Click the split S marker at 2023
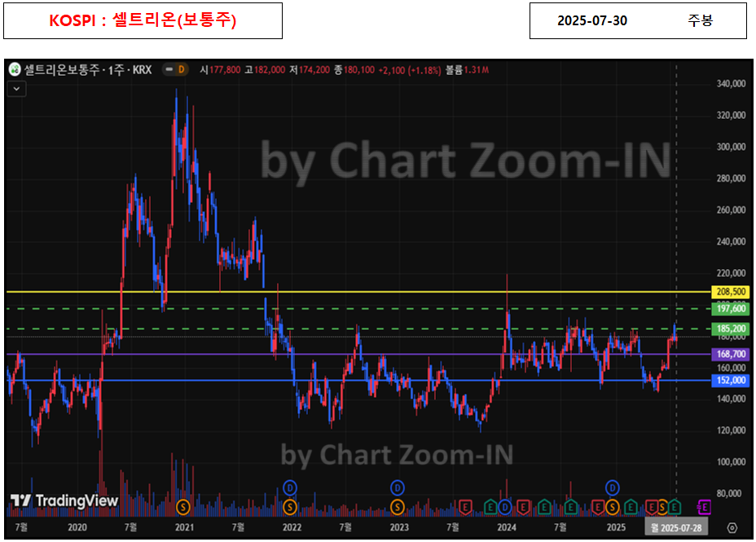The height and width of the screenshot is (542, 756). tap(398, 507)
